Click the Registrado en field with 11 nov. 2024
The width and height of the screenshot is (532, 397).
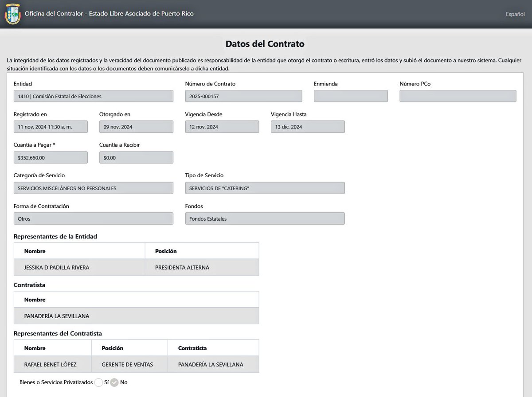(51, 127)
